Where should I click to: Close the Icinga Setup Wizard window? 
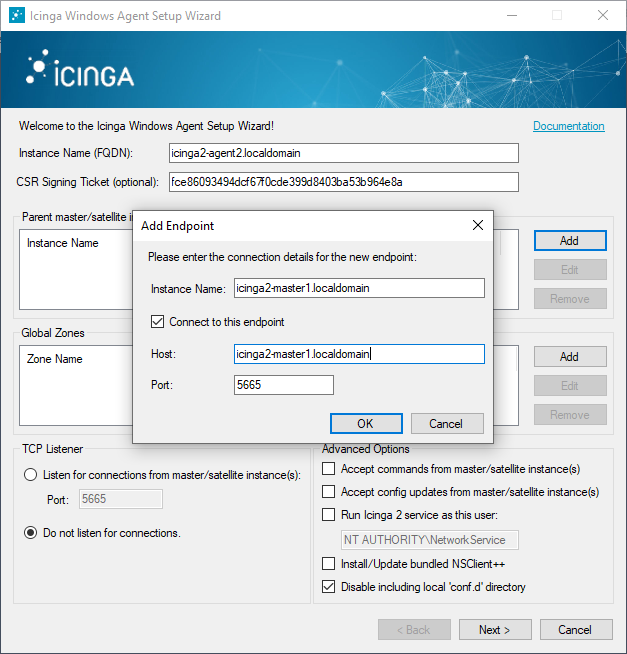pos(602,15)
